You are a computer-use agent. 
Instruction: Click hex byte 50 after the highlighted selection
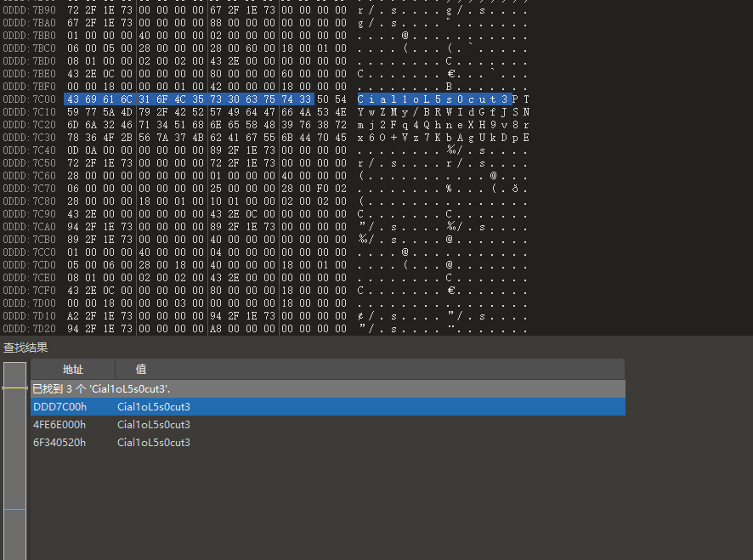click(x=322, y=99)
